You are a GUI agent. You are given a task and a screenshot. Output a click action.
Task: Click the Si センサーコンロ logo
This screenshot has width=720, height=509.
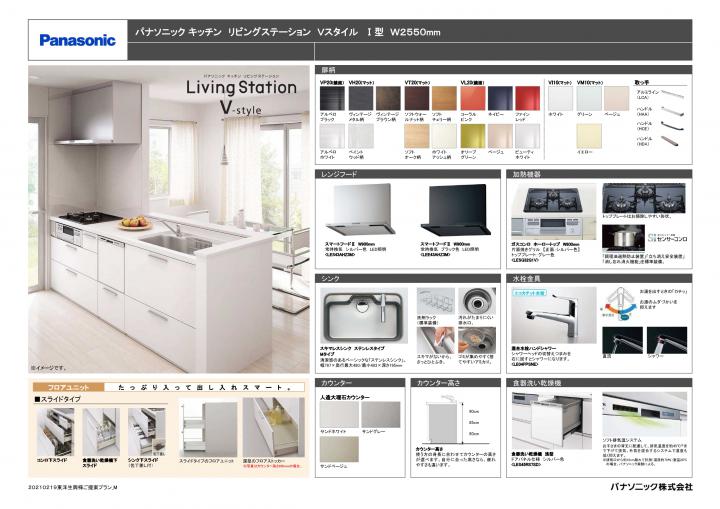667,238
